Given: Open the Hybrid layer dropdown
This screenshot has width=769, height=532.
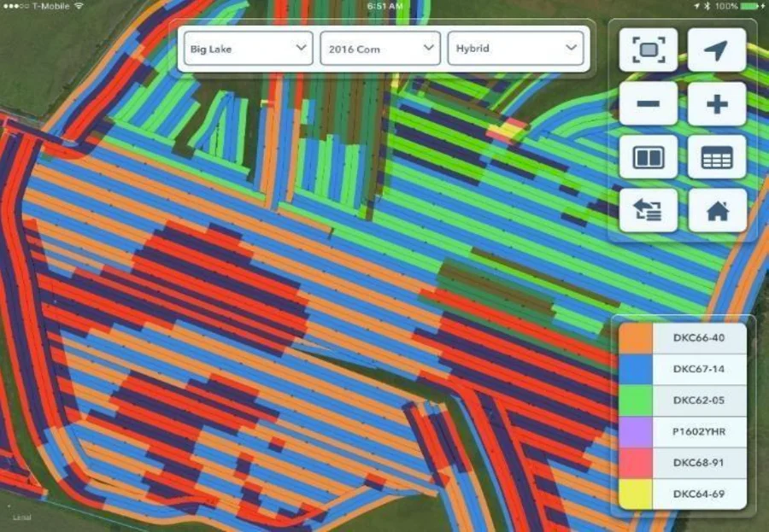Looking at the screenshot, I should click(x=515, y=49).
